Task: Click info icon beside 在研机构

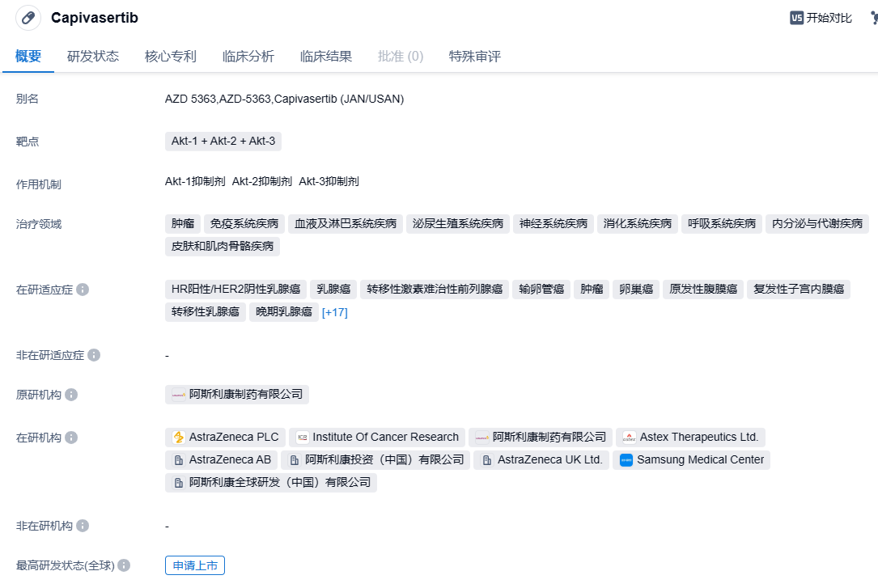Action: pyautogui.click(x=71, y=438)
